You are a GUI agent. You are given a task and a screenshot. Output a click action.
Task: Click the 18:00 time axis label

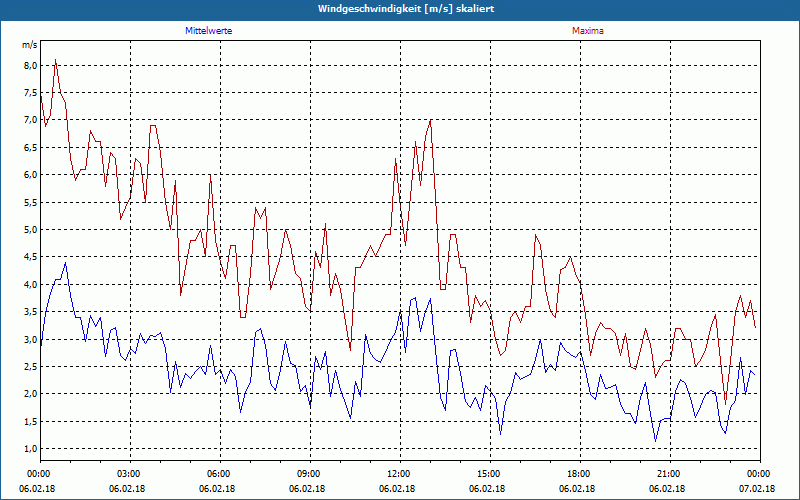580,474
